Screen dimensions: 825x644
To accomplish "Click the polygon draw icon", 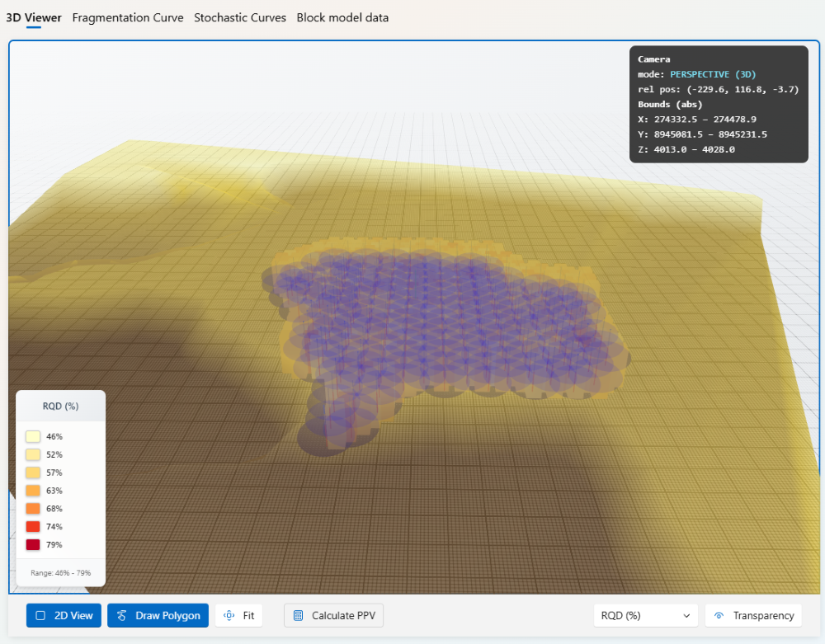I will coord(122,615).
